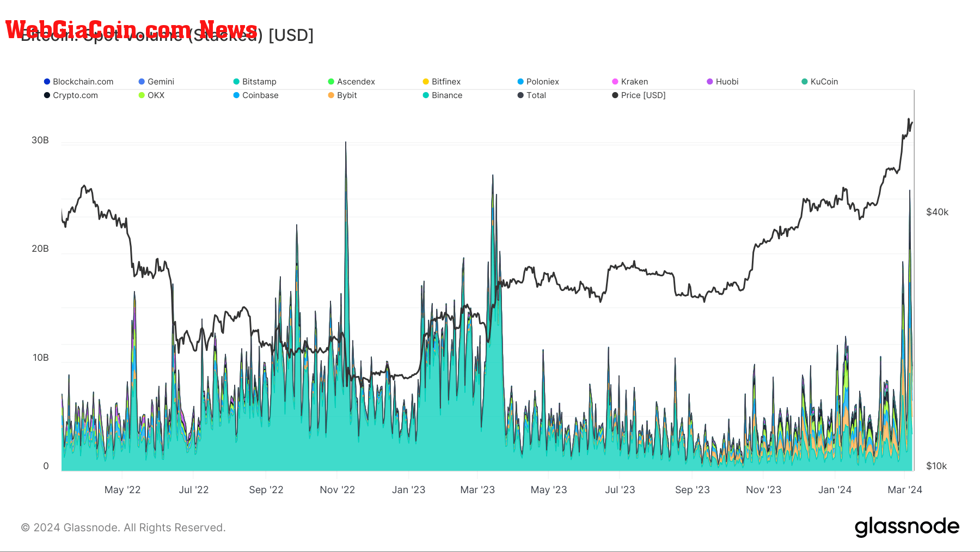Click the Binance legend label
The width and height of the screenshot is (980, 552).
(x=447, y=95)
